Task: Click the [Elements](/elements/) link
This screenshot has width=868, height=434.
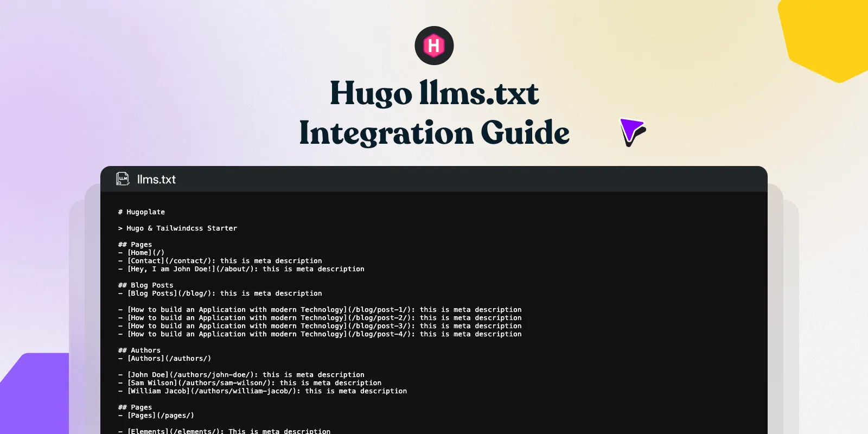Action: coord(175,431)
